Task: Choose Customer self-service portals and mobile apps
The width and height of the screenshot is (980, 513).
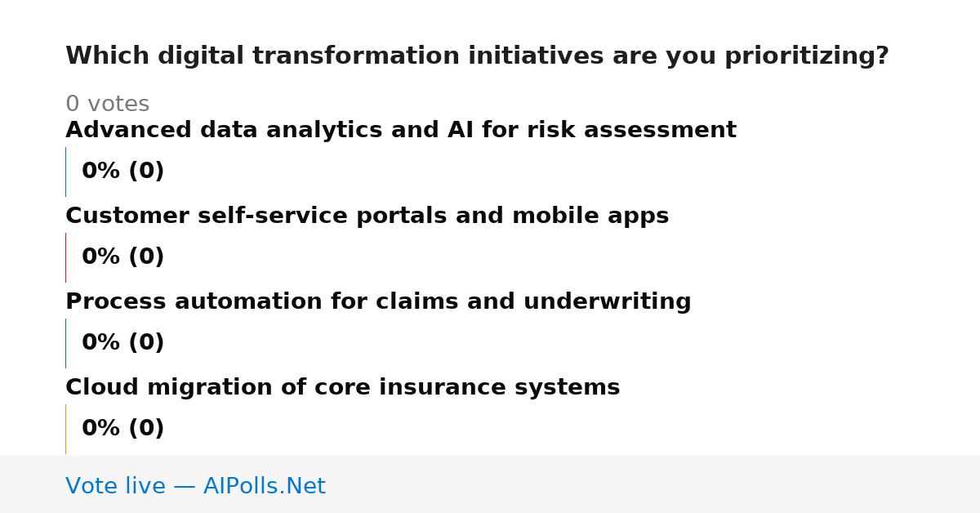Action: tap(367, 216)
